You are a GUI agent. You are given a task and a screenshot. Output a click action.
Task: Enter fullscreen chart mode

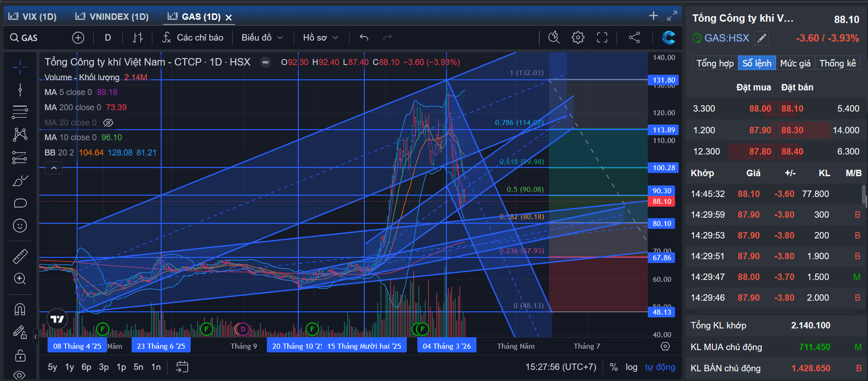[602, 37]
